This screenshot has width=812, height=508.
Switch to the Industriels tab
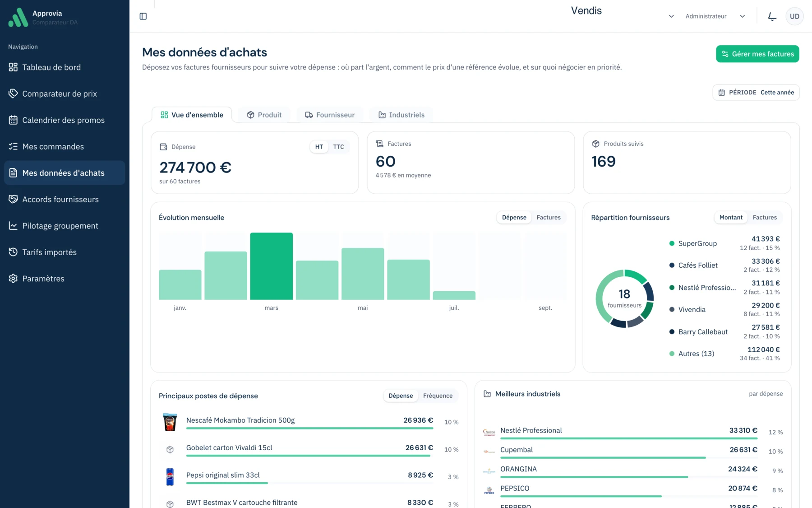coord(401,115)
